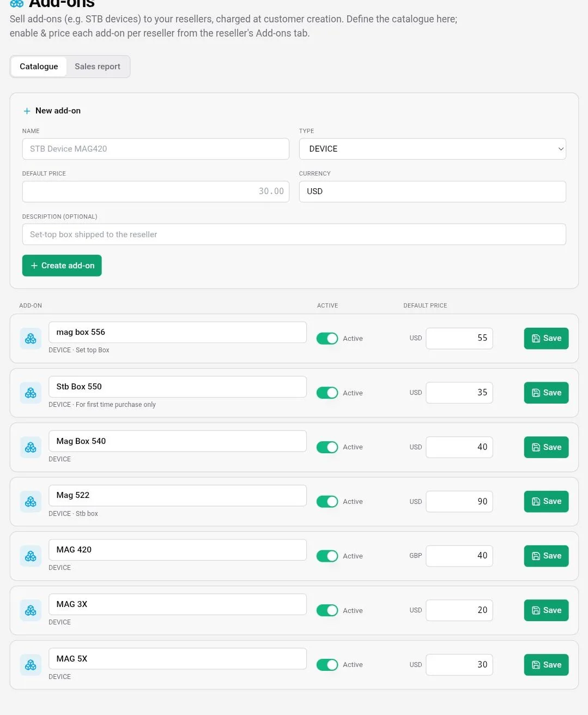
Task: Click 'DEVICE · For first time purchase only' text
Action: tap(102, 405)
